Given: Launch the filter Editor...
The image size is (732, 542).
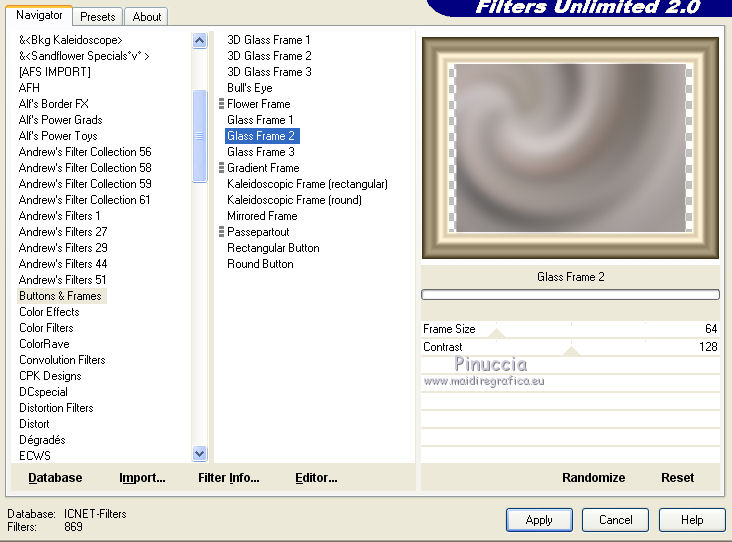Looking at the screenshot, I should click(316, 478).
